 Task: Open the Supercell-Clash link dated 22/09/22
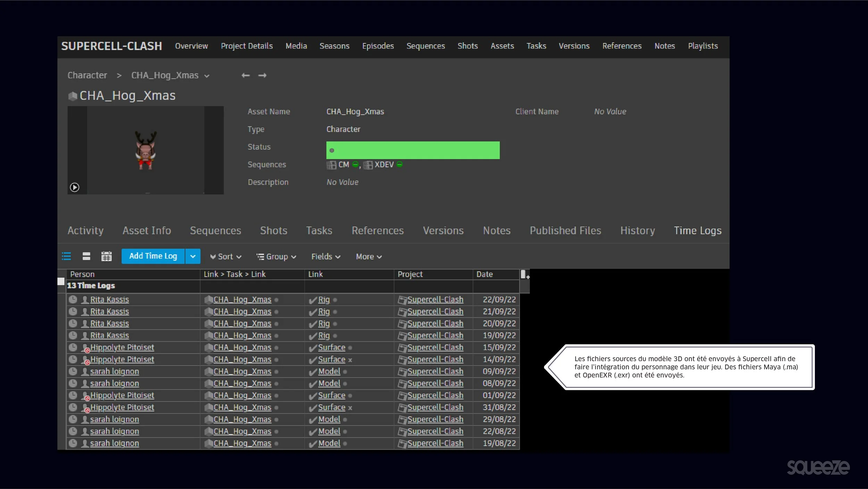tap(435, 300)
